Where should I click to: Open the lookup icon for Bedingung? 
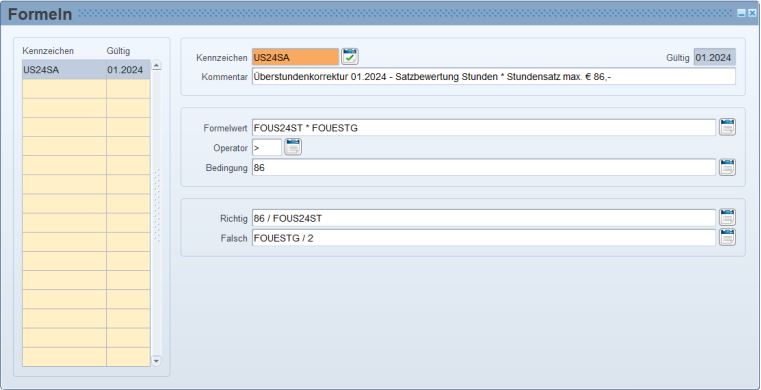pos(727,167)
